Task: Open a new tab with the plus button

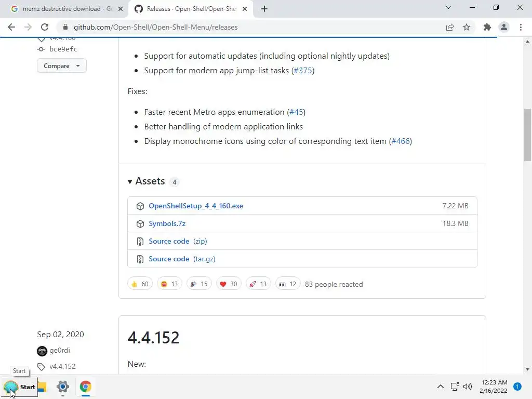Action: click(x=264, y=9)
